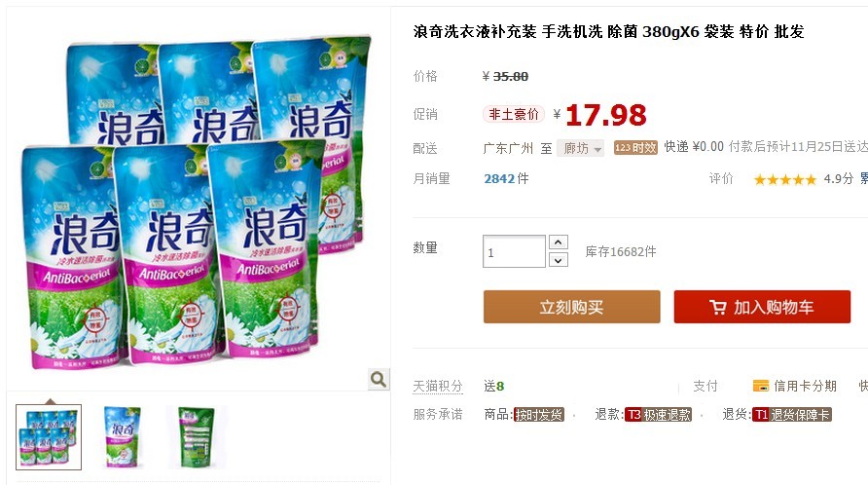Select the single bag front thumbnail
This screenshot has height=485, width=868.
point(123,437)
